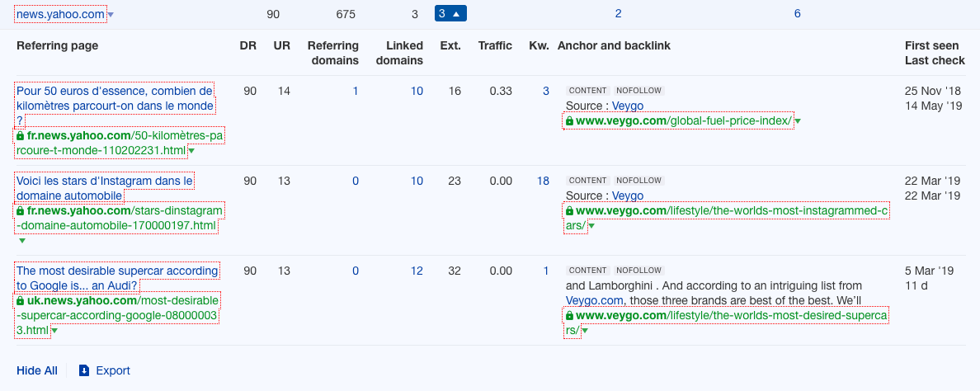Click lock icon beside uk.news.yahoo.com URL

[20, 301]
